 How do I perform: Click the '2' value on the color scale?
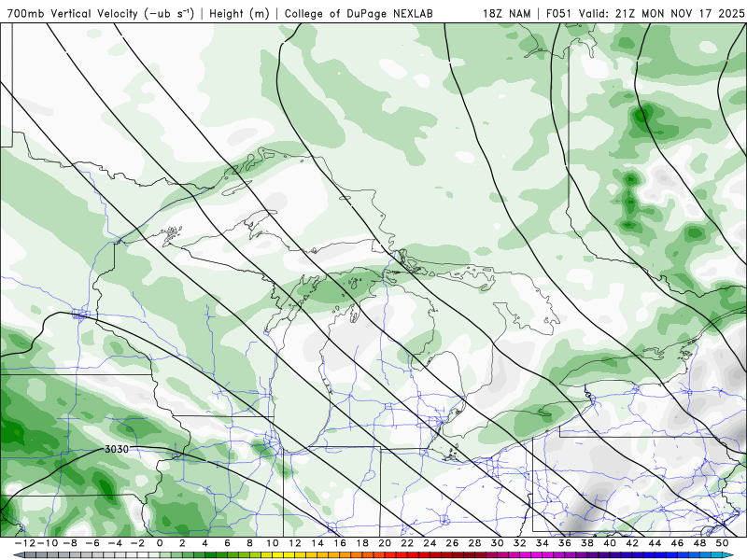182,543
